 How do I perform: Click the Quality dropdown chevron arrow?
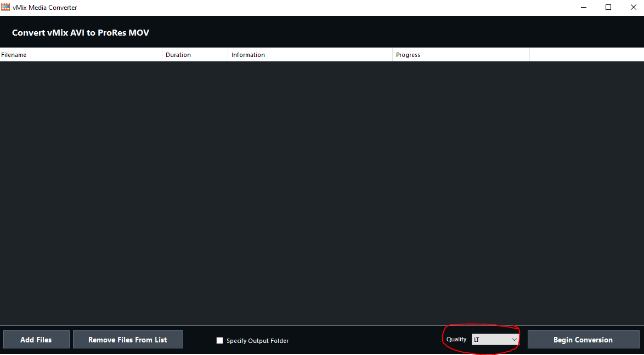[514, 340]
